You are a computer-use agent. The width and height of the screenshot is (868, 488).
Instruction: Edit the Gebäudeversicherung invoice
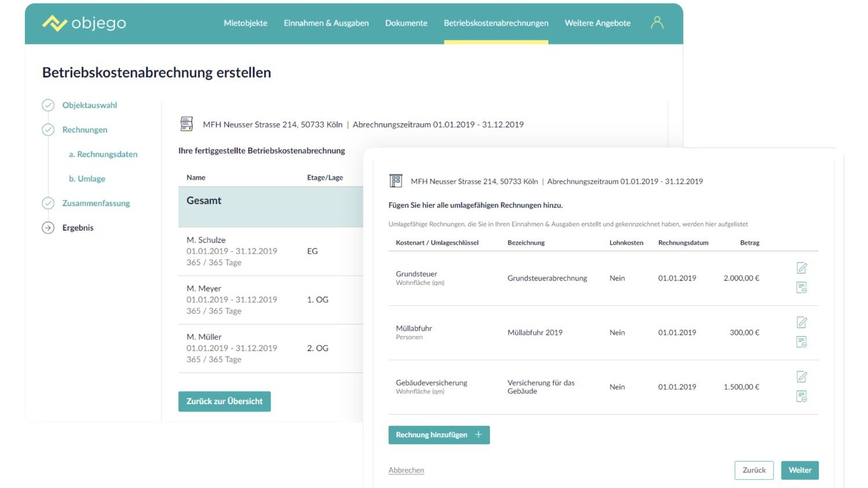(801, 376)
